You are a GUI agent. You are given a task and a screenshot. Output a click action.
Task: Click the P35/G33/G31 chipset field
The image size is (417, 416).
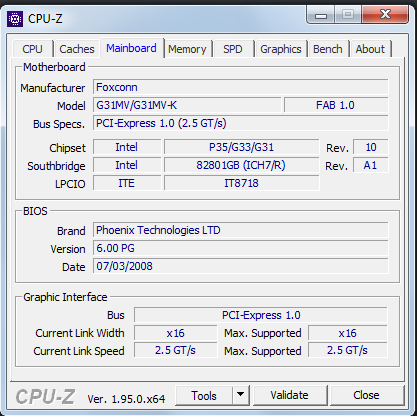[x=242, y=147]
